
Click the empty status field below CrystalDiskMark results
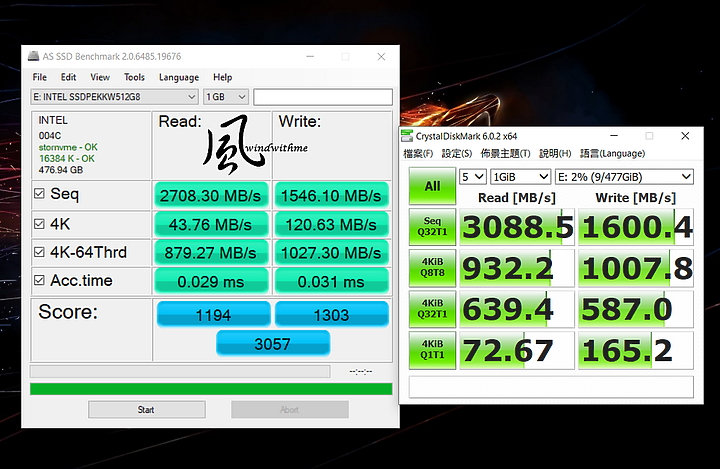pos(551,387)
